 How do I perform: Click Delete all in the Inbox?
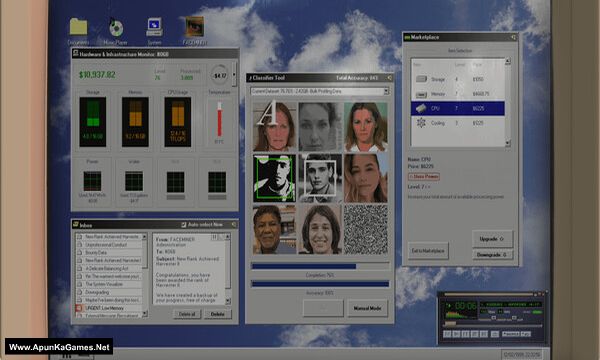pyautogui.click(x=187, y=314)
